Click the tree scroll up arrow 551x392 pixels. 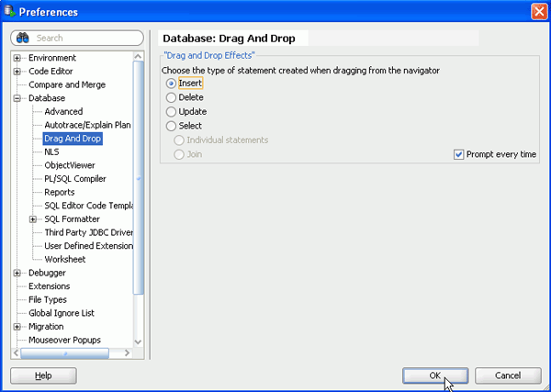(x=139, y=57)
